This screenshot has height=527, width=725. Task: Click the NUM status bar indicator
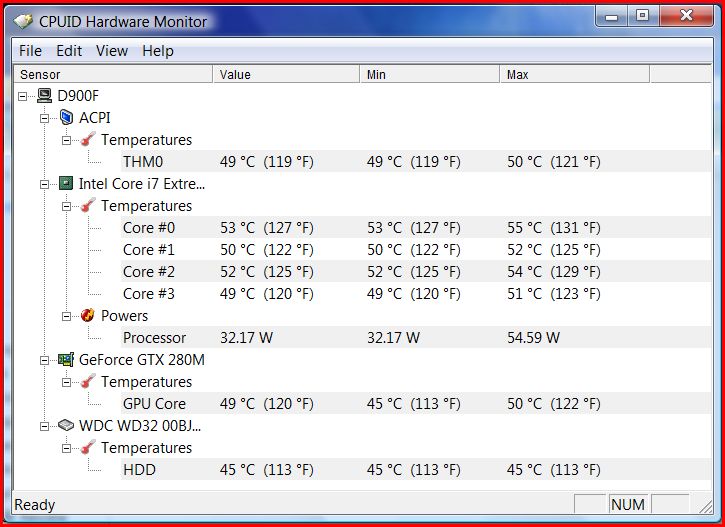point(627,504)
